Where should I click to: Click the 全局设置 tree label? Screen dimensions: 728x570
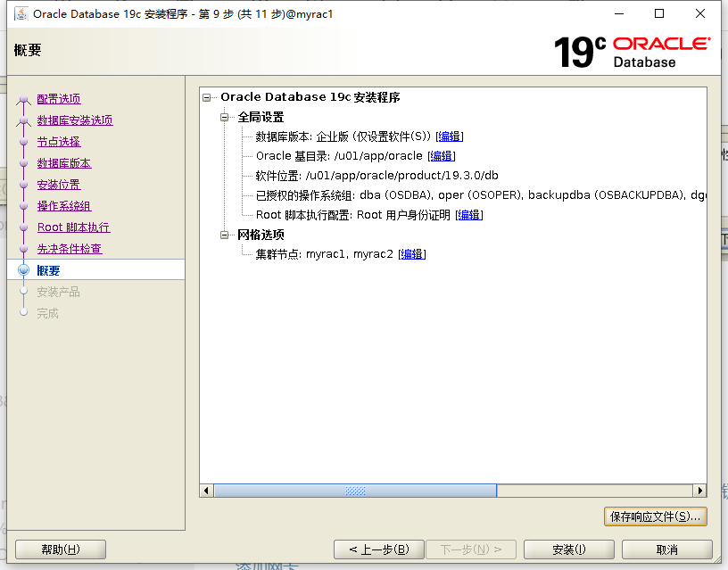pos(261,118)
